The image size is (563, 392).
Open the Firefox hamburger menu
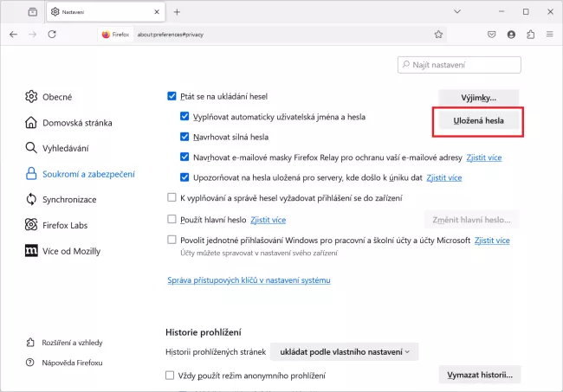[x=549, y=35]
